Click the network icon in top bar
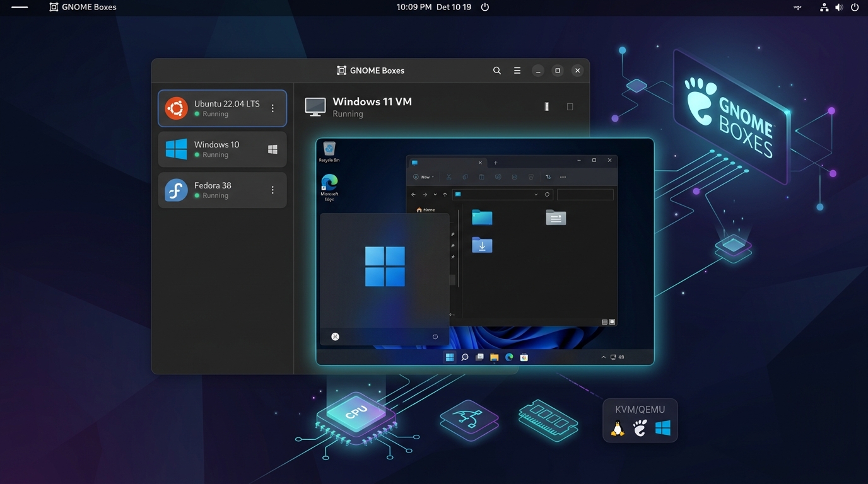 pos(824,7)
